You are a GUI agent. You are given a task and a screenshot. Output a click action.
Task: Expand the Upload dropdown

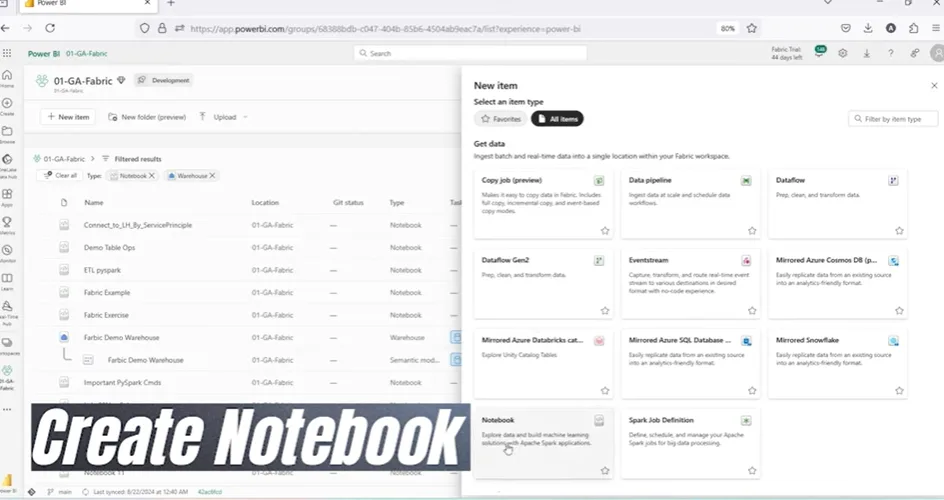245,117
